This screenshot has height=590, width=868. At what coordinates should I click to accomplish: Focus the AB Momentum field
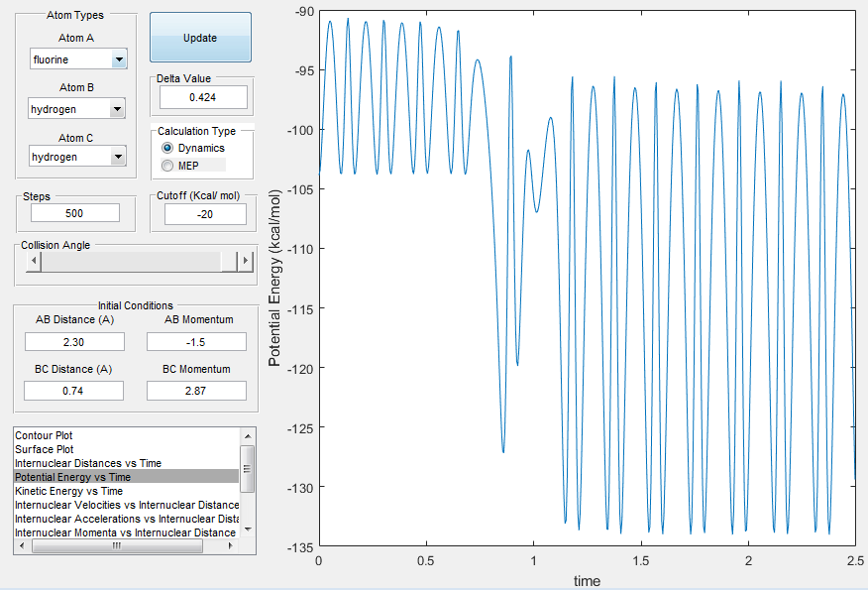[x=196, y=342]
